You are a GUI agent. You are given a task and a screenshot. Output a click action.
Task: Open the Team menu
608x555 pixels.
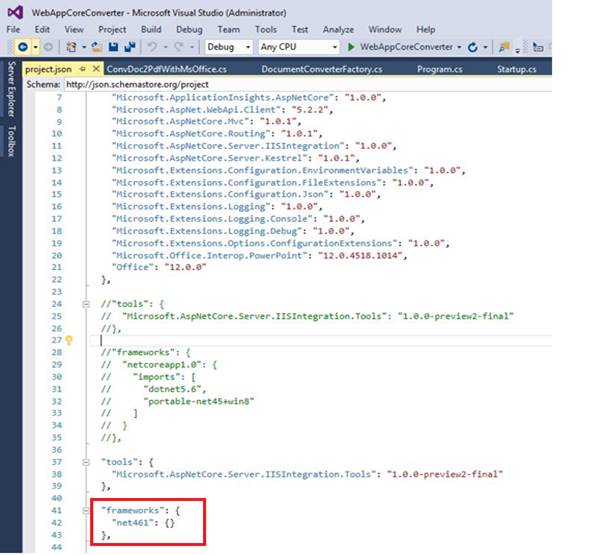coord(228,29)
